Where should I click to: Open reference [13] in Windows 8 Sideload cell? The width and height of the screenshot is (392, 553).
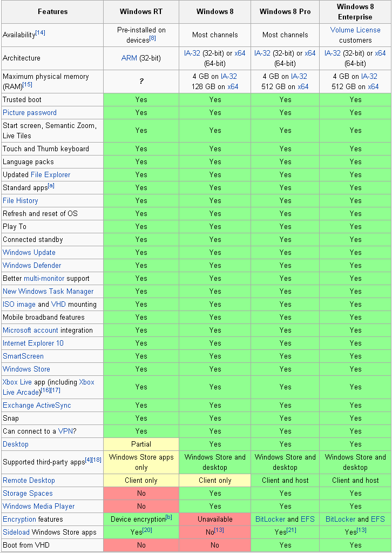coord(219,530)
